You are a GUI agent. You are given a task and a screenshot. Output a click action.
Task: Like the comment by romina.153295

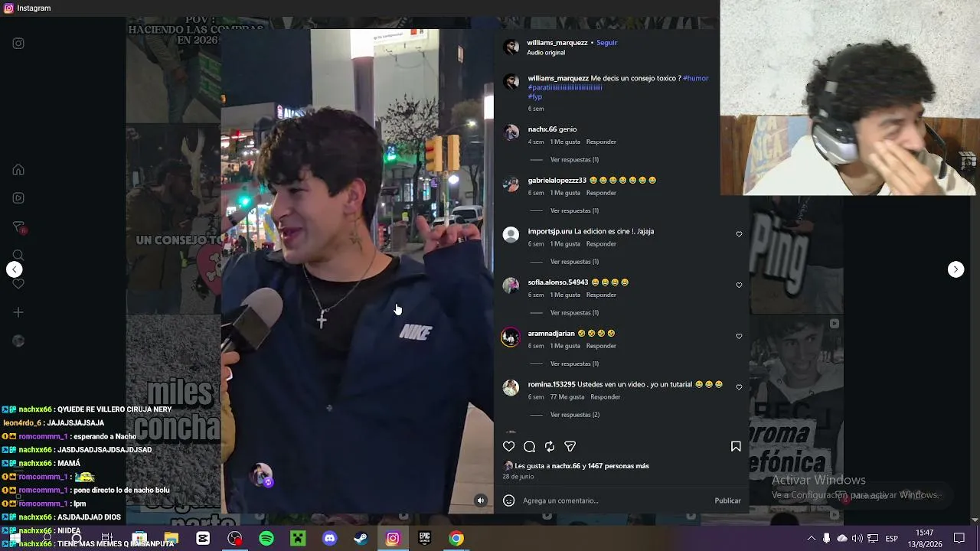[739, 387]
